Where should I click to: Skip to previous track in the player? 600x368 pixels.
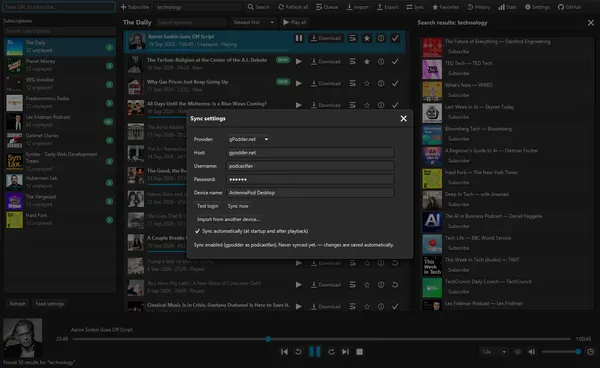[x=284, y=352]
